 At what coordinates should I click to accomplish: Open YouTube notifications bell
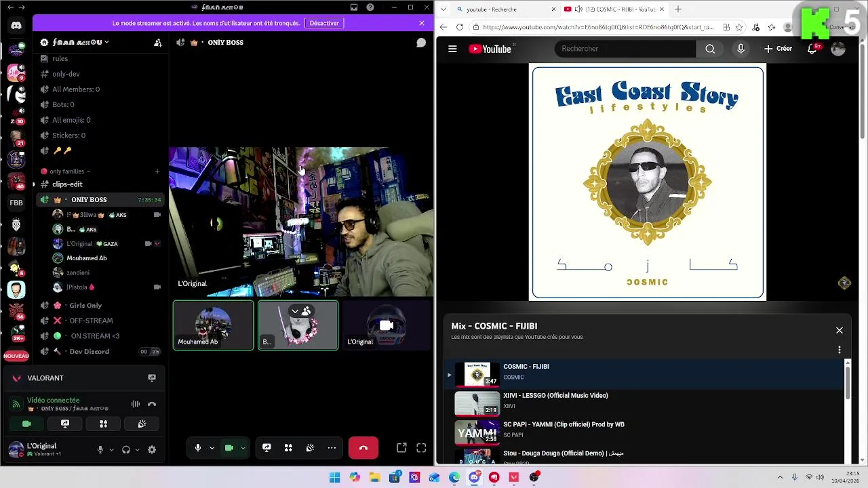coord(812,49)
